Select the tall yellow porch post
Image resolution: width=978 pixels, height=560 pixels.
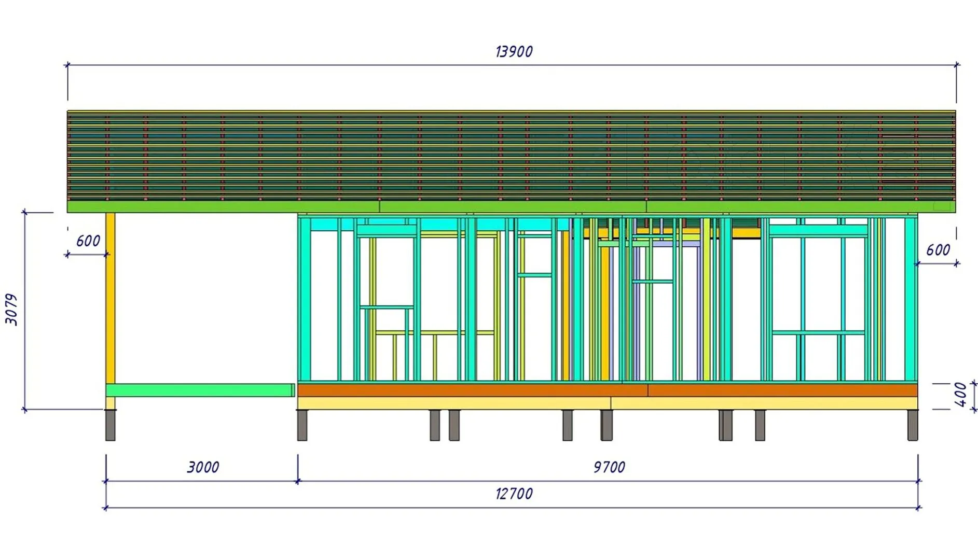pyautogui.click(x=110, y=298)
